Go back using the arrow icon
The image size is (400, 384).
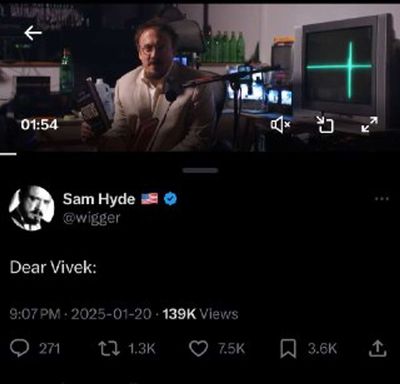pyautogui.click(x=33, y=33)
